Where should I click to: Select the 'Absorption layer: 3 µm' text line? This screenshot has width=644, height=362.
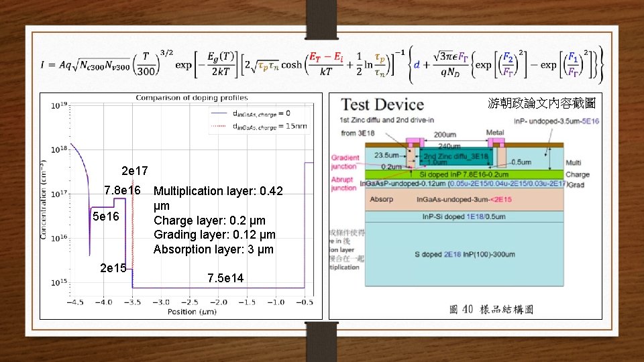click(x=213, y=249)
